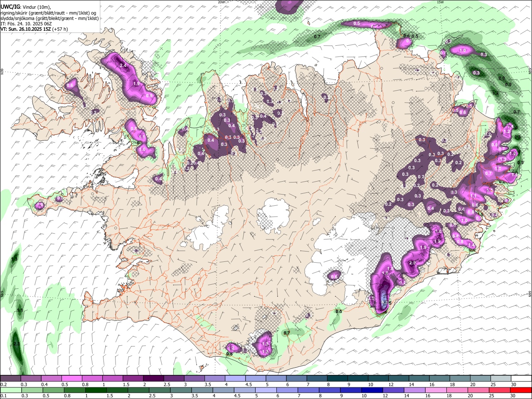Click the 0.1 label on the rain scale

pos(4,396)
